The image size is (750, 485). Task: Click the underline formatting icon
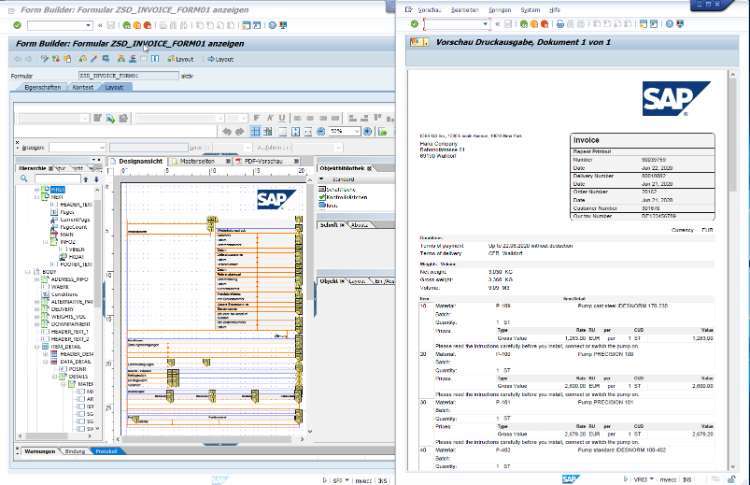(x=284, y=118)
